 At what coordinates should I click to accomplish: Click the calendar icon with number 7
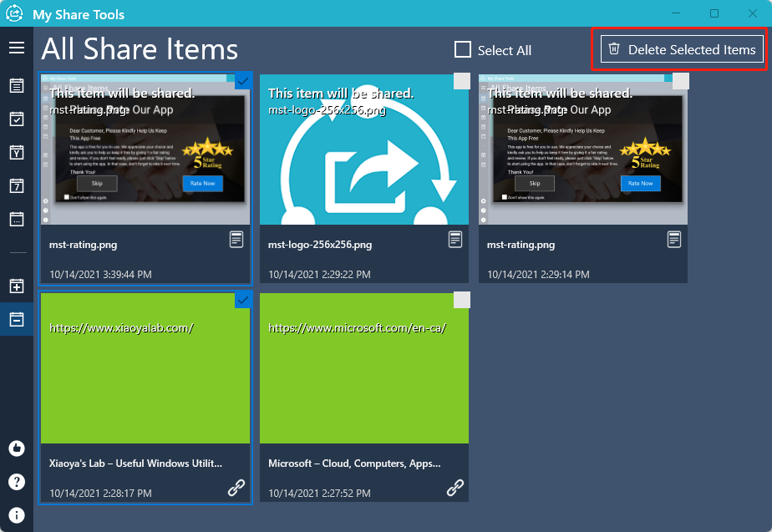coord(17,185)
